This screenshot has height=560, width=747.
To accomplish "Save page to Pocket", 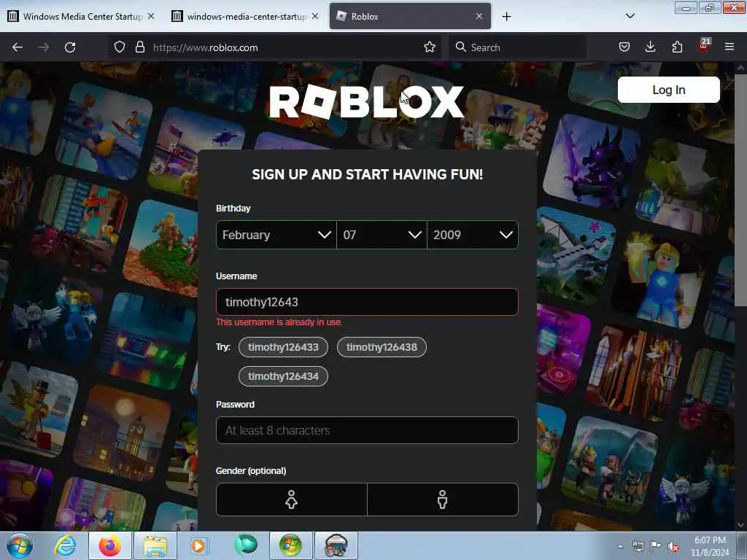I will [x=624, y=47].
